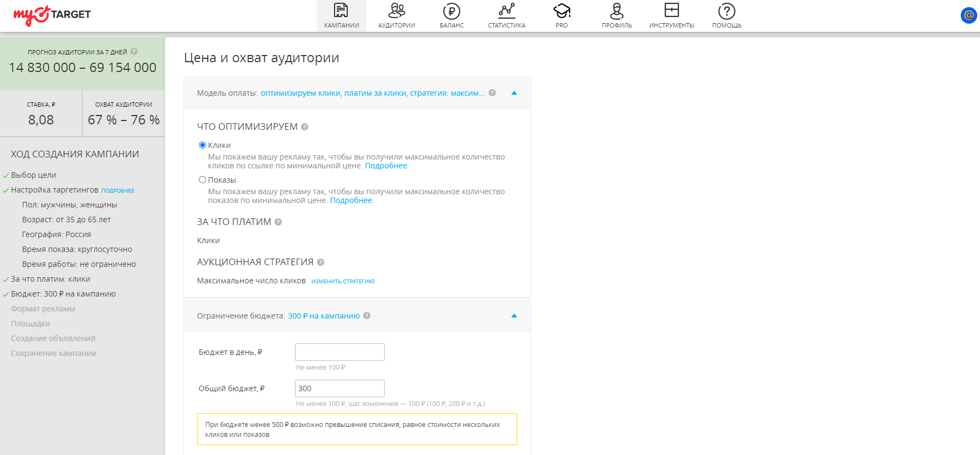Click the Ставка value 8,08
Image resolution: width=980 pixels, height=455 pixels.
tap(41, 120)
